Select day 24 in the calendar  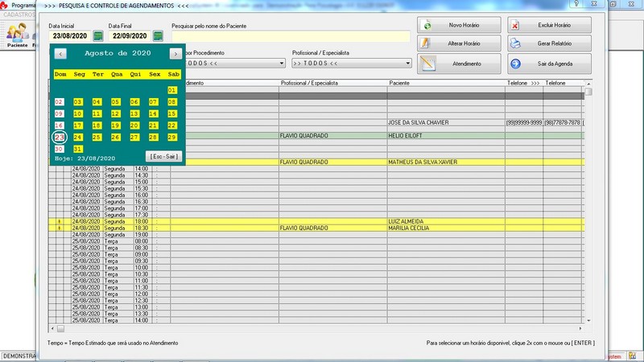point(77,137)
